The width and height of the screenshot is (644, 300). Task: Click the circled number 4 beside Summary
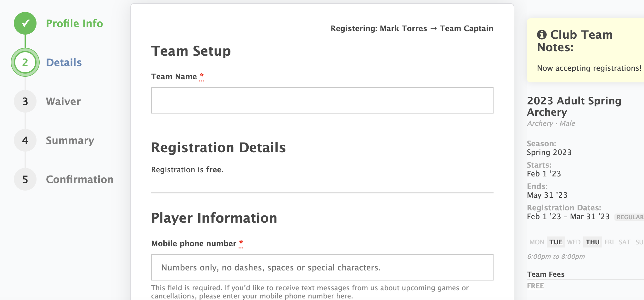[x=25, y=141]
